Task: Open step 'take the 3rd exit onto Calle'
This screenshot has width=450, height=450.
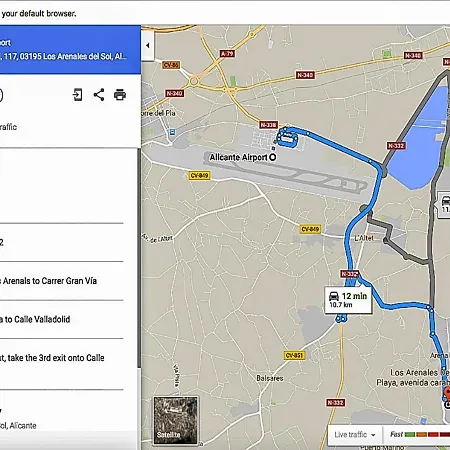Action: 52,358
